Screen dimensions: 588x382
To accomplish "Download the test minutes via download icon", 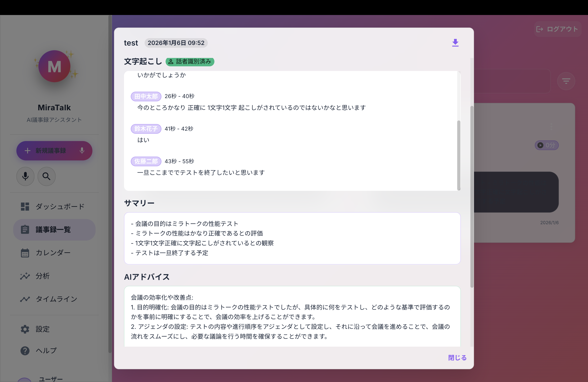I will (455, 43).
